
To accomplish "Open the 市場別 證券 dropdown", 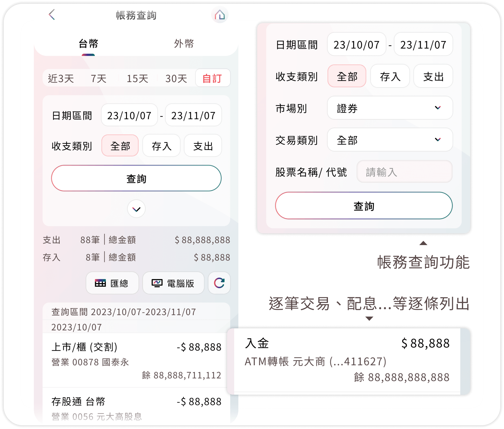I will [390, 108].
